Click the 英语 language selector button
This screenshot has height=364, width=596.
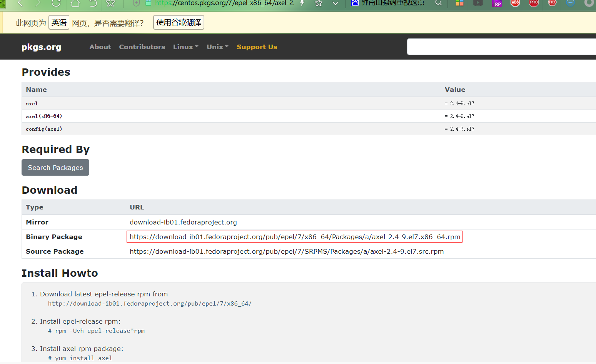point(59,22)
